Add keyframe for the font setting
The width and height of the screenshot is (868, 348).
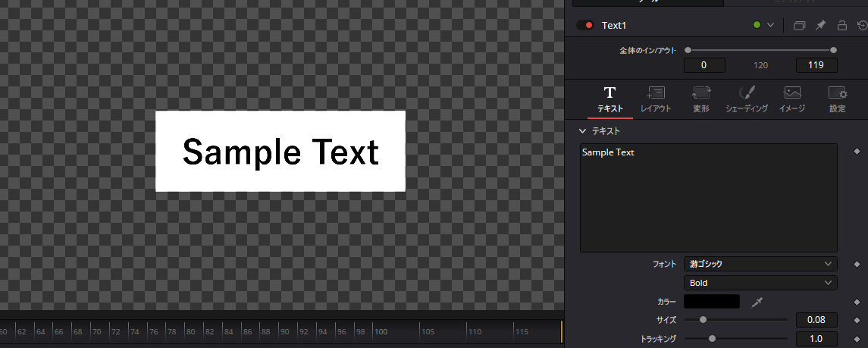857,264
